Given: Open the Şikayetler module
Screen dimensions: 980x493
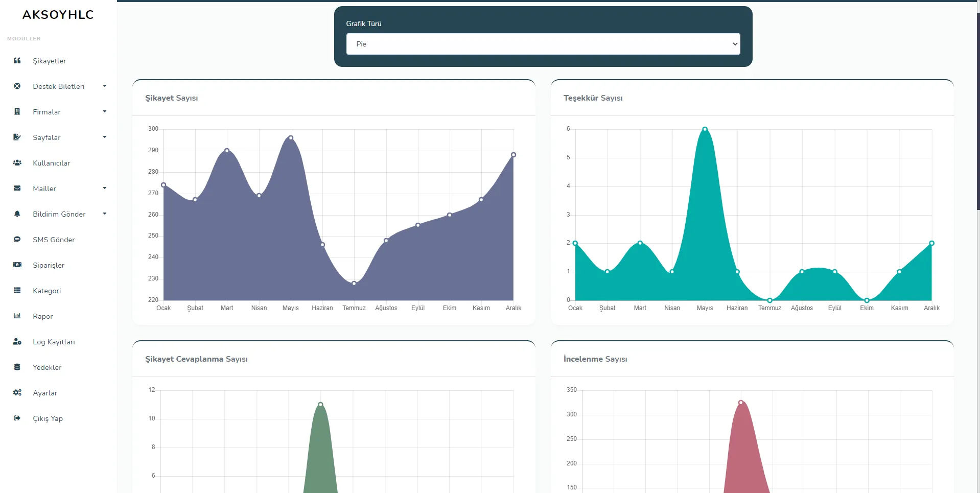Looking at the screenshot, I should pos(50,61).
